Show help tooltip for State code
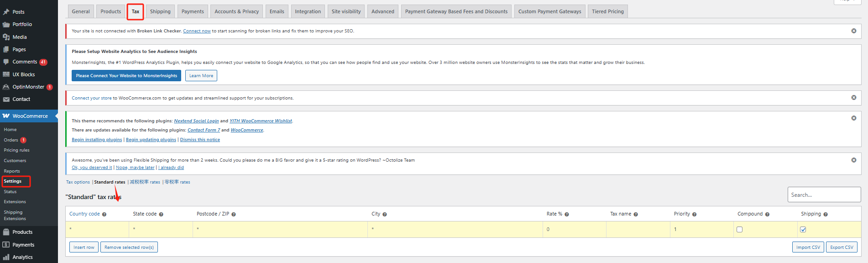The height and width of the screenshot is (263, 868). click(161, 214)
